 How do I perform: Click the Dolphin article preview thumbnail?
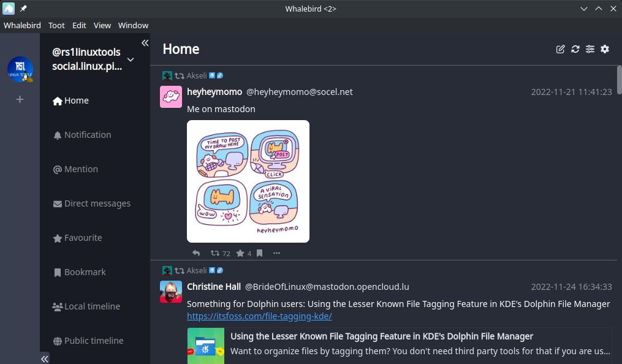point(206,346)
